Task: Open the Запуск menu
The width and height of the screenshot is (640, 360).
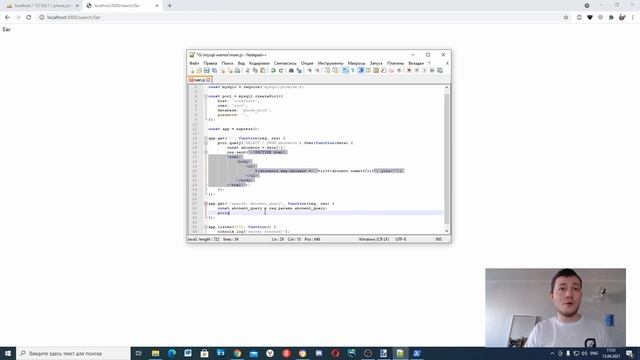Action: coord(376,63)
